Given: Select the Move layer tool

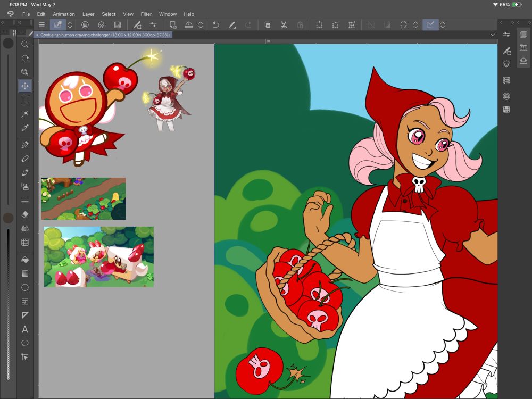Looking at the screenshot, I should 25,86.
